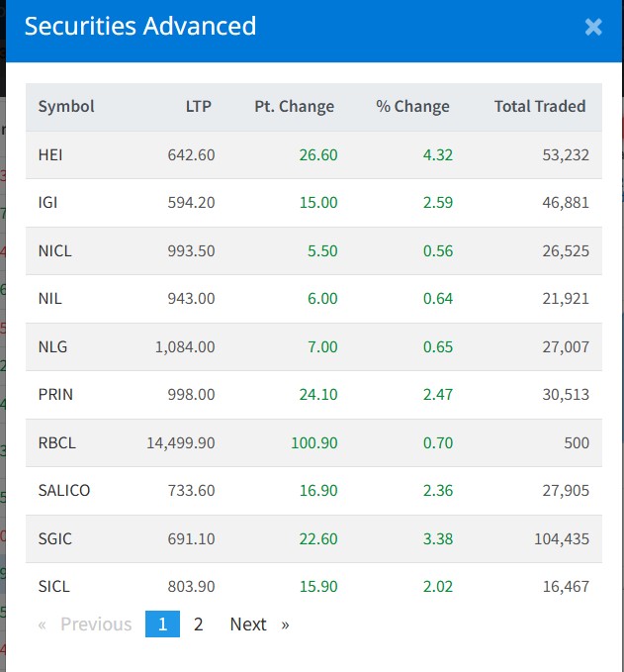624x672 pixels.
Task: Go to page 2 of securities
Action: [x=199, y=624]
